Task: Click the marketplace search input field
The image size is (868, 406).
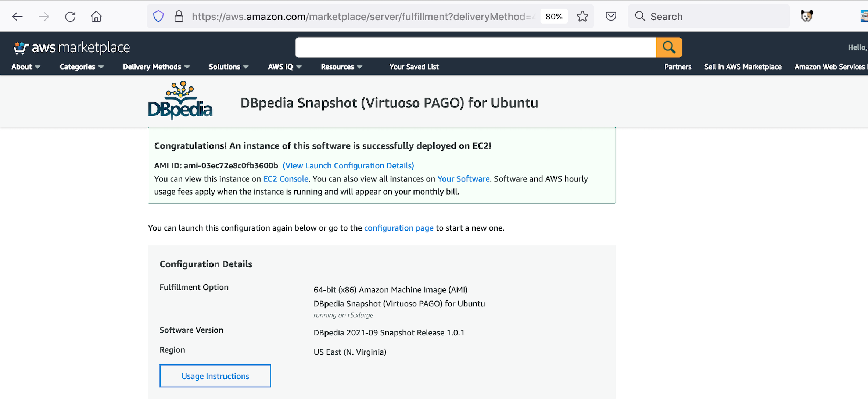Action: point(476,47)
